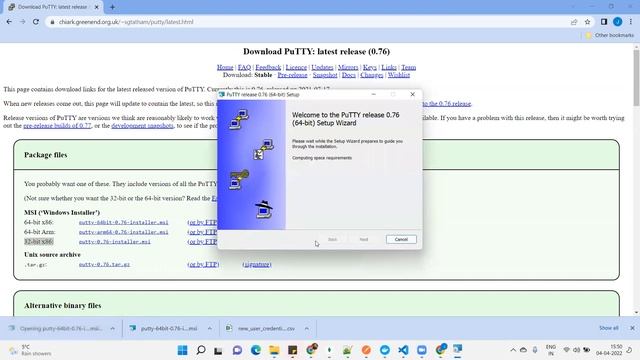Launch Microsoft Edge from taskbar
The width and height of the screenshot is (640, 360).
[x=256, y=350]
